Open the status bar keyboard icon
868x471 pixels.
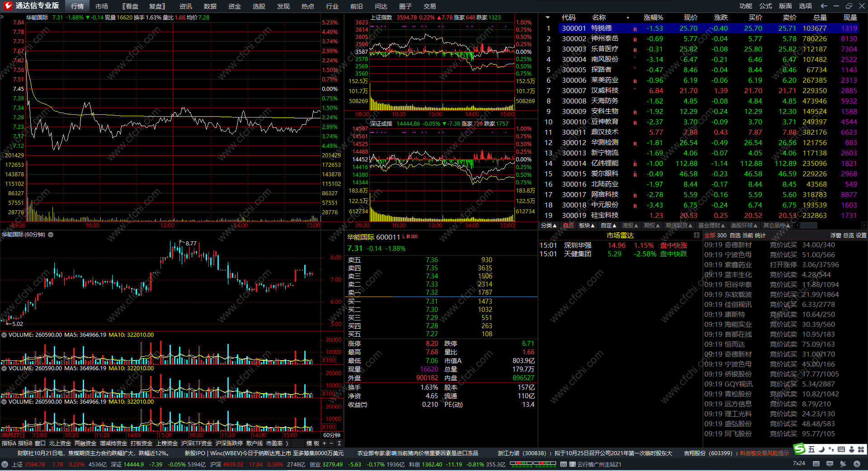coord(816,464)
